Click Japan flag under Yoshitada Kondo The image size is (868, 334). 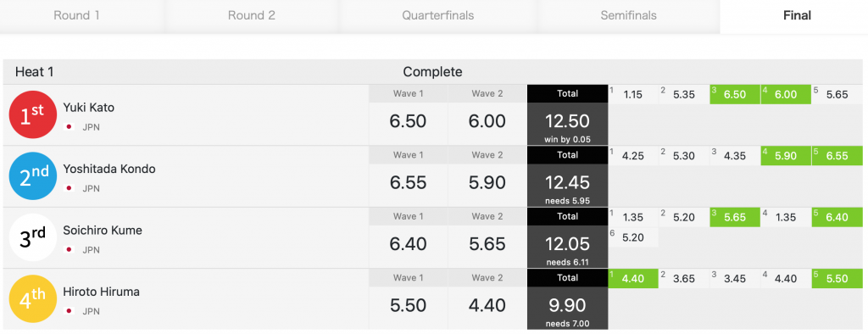point(70,188)
